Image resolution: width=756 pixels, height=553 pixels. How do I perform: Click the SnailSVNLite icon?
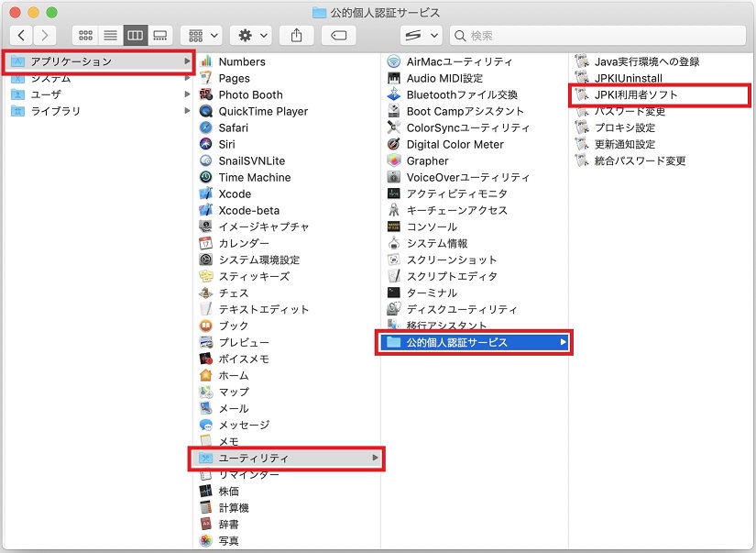click(x=206, y=160)
